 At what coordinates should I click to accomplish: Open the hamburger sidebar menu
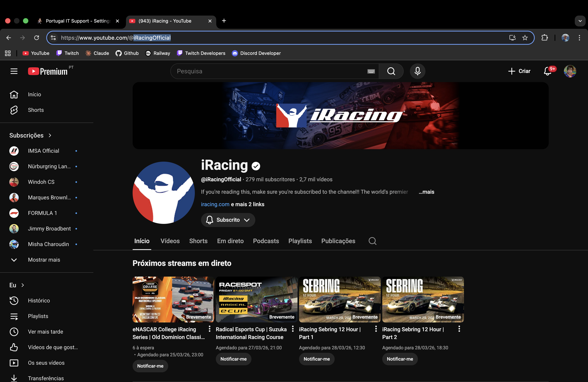14,71
